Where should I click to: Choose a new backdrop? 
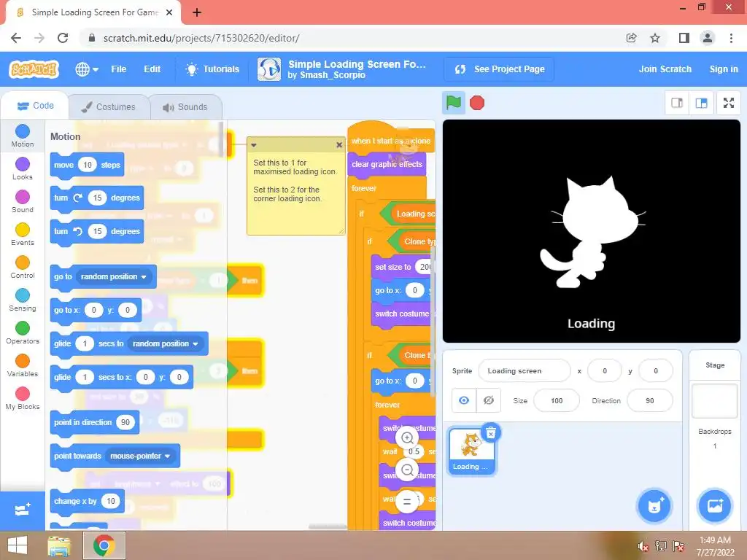tap(715, 505)
